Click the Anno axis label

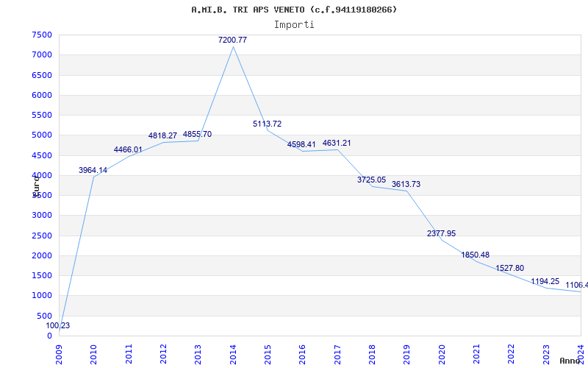coord(570,361)
